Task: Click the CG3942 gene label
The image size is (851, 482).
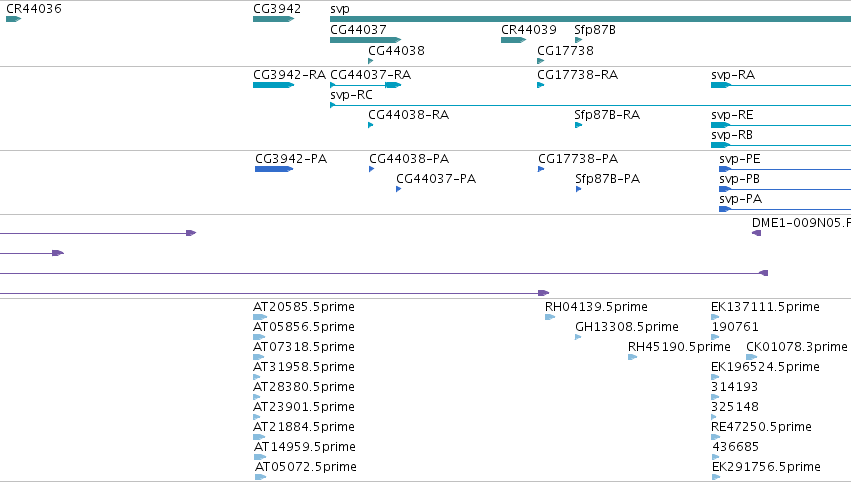Action: tap(277, 9)
